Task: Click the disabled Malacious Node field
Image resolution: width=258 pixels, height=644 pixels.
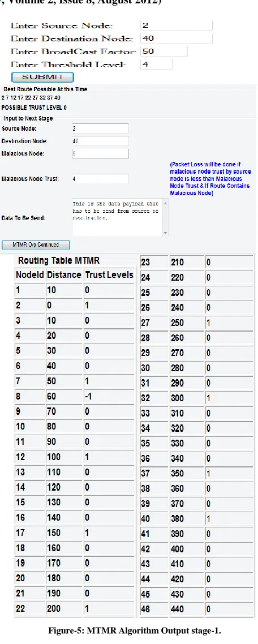Action: 100,153
